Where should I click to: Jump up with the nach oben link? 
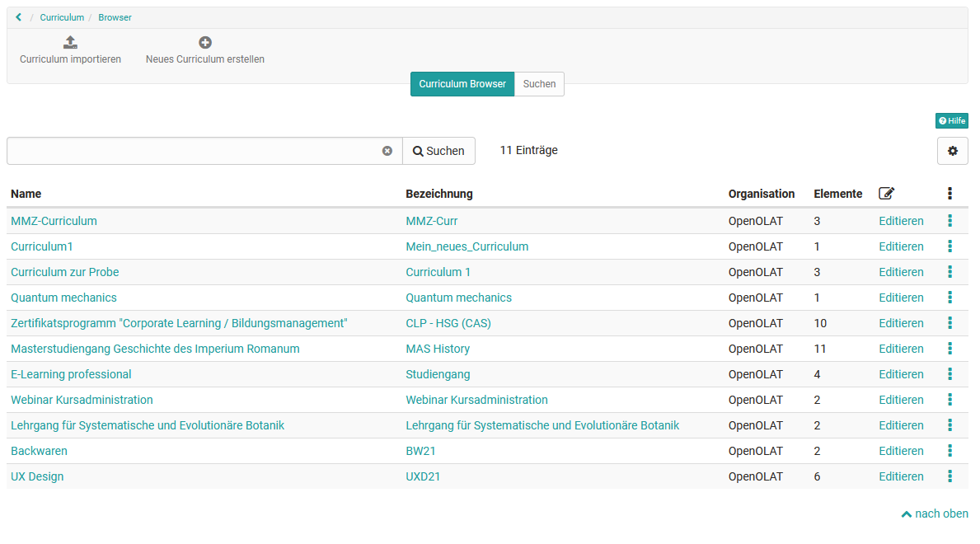pos(935,514)
